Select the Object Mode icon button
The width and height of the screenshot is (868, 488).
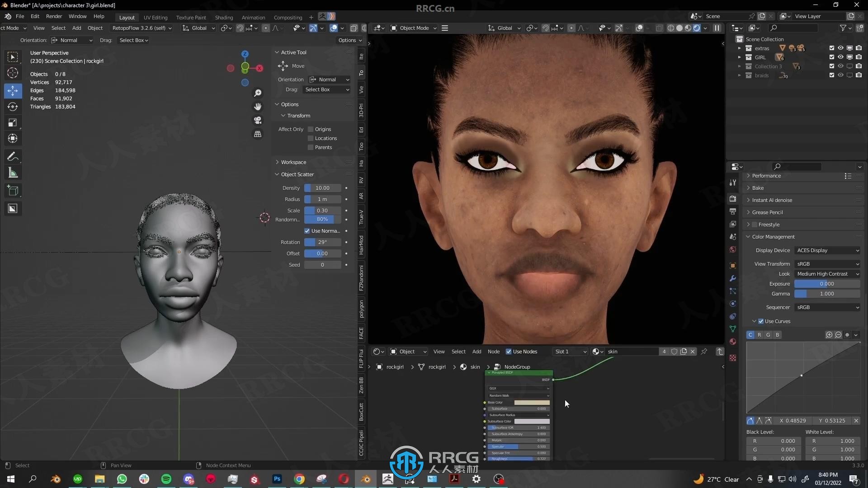click(x=393, y=28)
